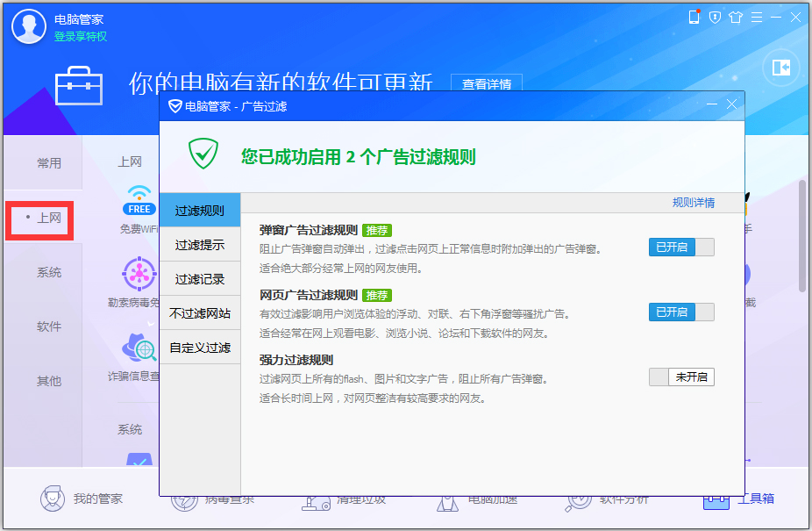Viewport: 812px width, 531px height.
Task: Open the ransomware immunity tool icon
Action: click(139, 274)
